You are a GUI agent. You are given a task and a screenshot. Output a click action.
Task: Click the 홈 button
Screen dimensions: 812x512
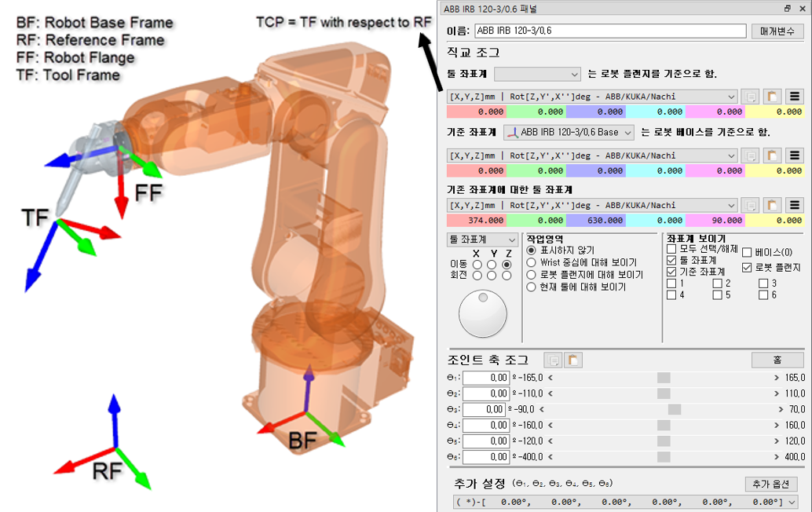coord(777,360)
